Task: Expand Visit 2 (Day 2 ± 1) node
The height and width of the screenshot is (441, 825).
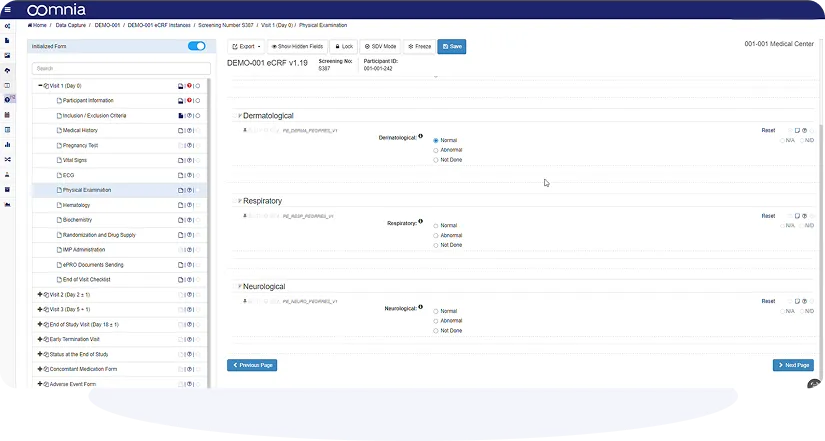Action: tap(40, 295)
